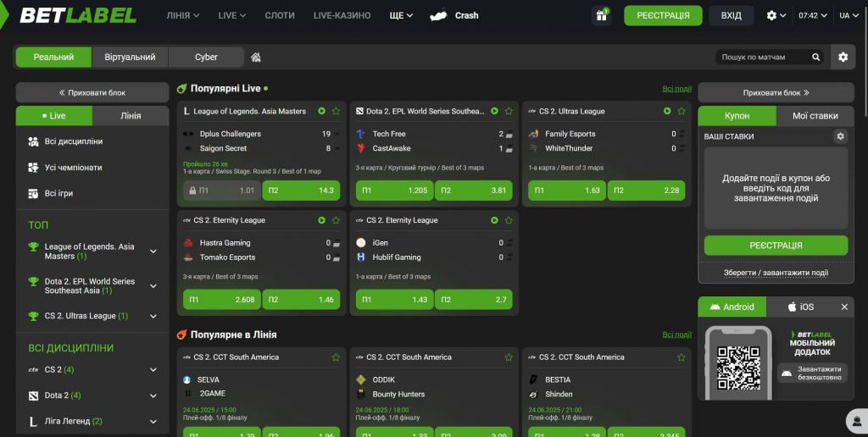
Task: Select the iOS app tab
Action: 801,307
